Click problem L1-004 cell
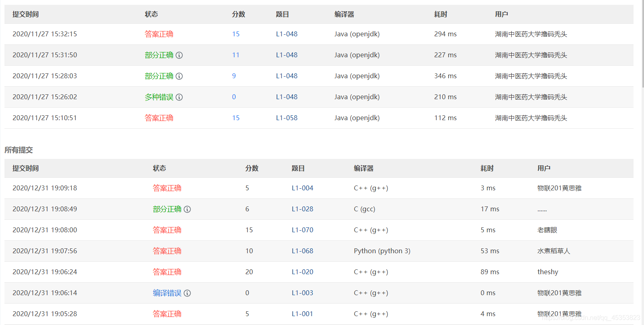644x325 pixels. point(302,188)
